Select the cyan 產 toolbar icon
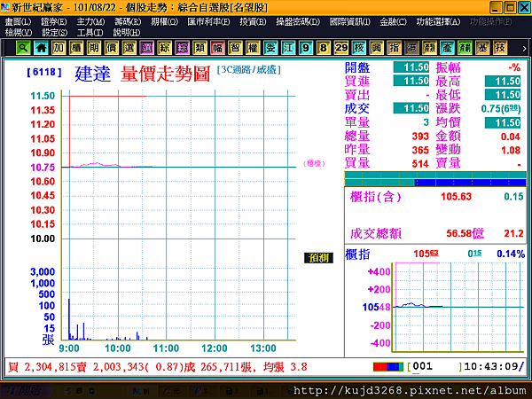Screen dimensions: 532x399 pyautogui.click(x=447, y=48)
